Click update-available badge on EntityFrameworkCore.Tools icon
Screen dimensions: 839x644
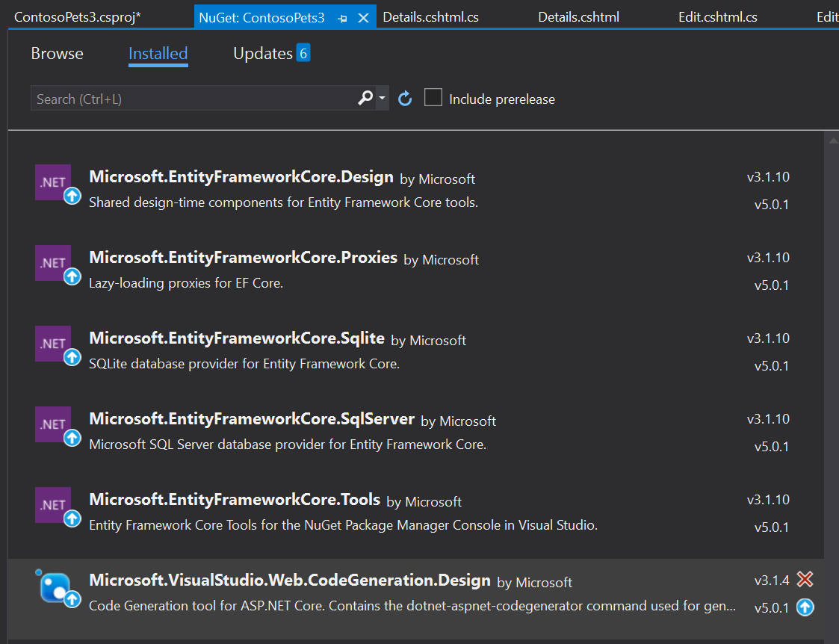72,518
